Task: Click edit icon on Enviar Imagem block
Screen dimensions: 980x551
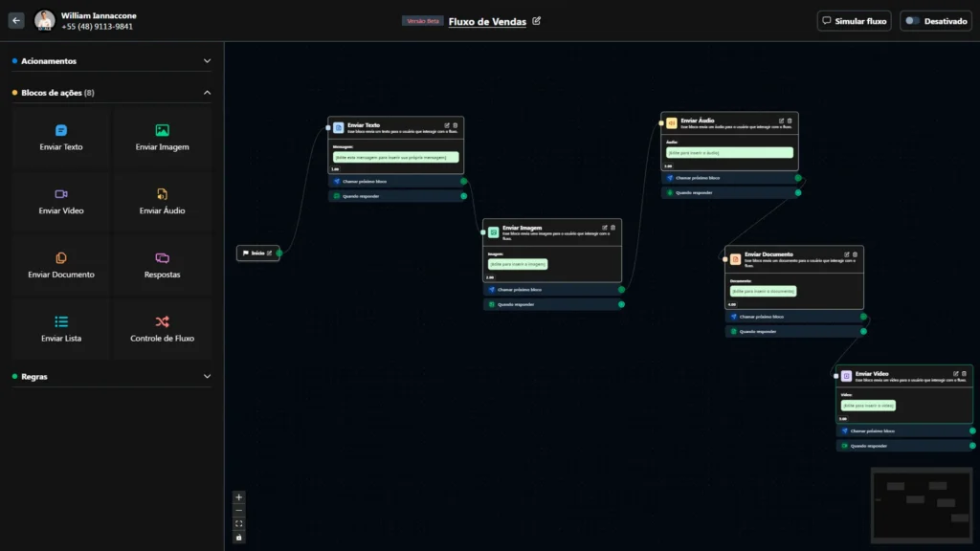Action: tap(606, 227)
